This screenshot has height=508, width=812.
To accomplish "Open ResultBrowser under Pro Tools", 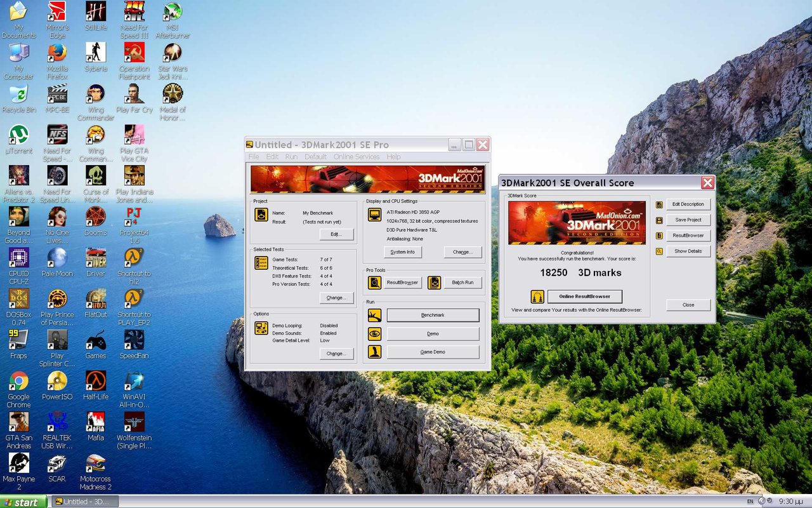I will click(403, 283).
